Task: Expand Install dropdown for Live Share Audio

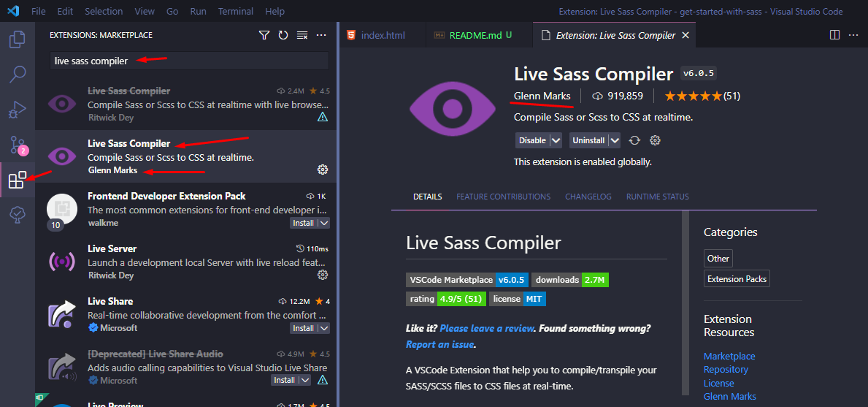Action: coord(305,381)
